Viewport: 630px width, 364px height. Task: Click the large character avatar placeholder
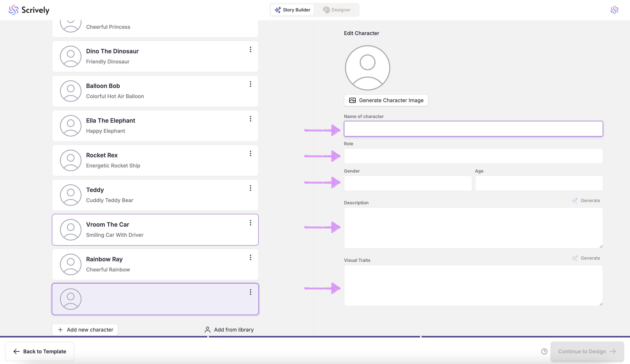click(367, 68)
